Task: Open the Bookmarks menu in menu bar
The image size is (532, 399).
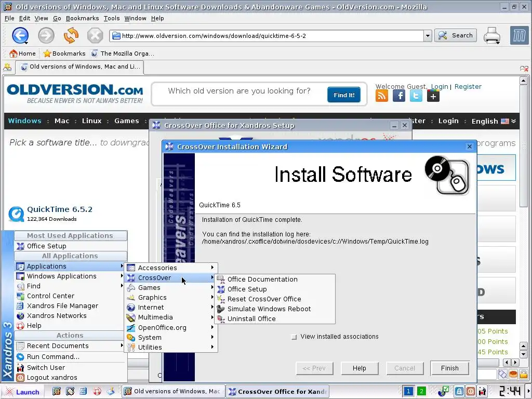Action: 83,18
